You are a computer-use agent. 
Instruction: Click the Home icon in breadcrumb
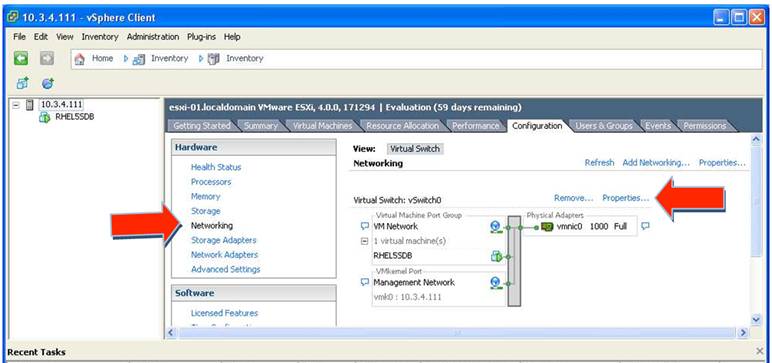[x=79, y=59]
